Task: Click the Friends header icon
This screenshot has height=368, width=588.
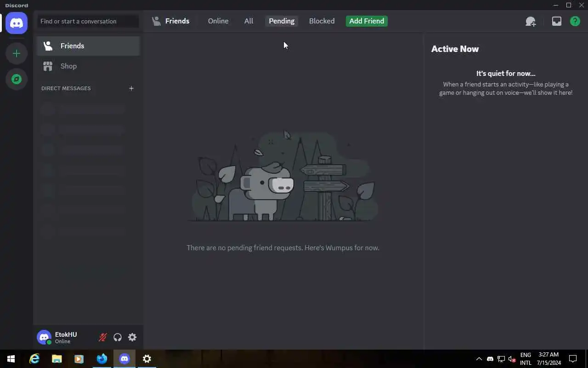Action: [x=157, y=21]
